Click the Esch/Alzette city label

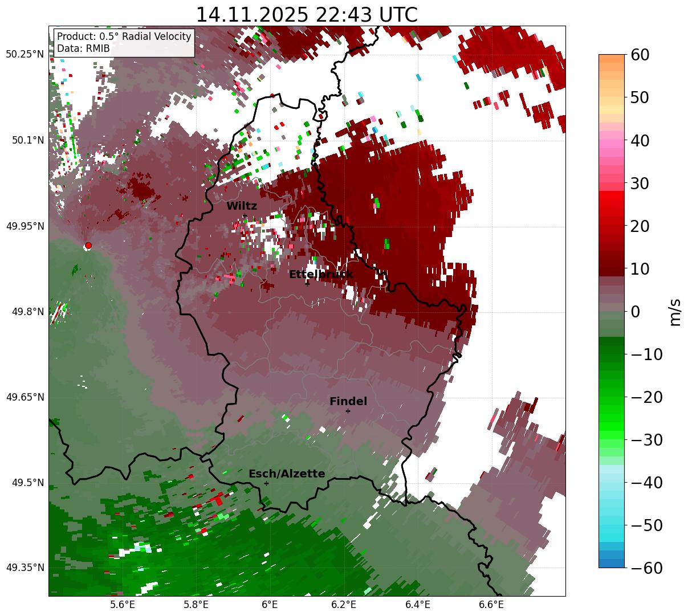pos(287,474)
